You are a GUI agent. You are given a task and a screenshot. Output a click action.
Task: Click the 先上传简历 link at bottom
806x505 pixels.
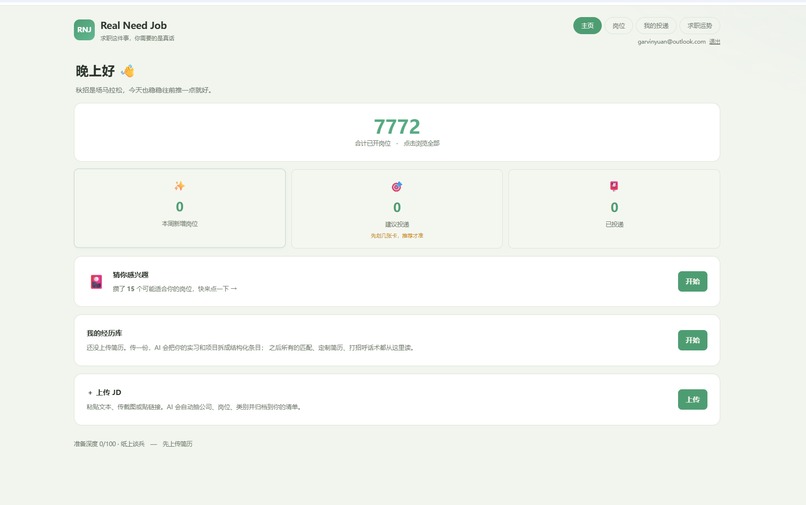pos(177,444)
